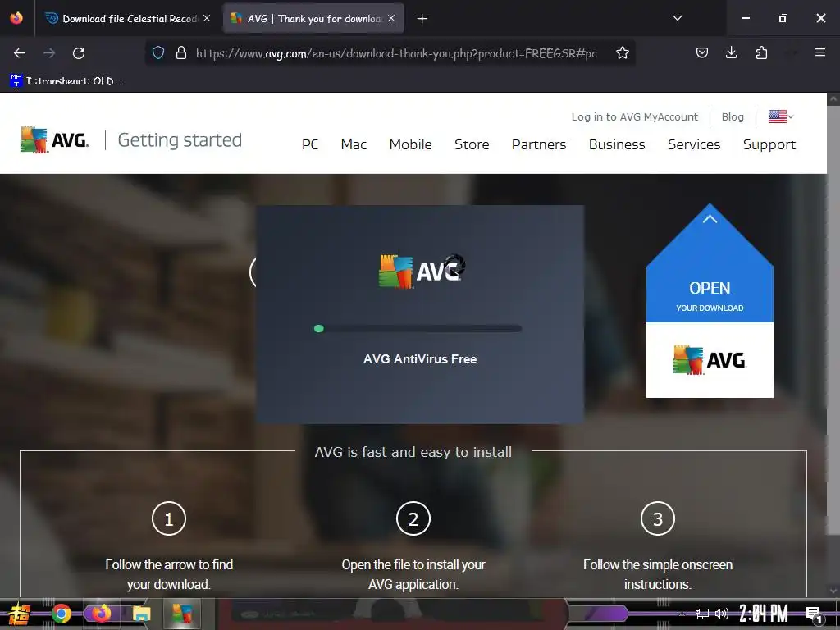Open the Mobile menu

pyautogui.click(x=410, y=144)
